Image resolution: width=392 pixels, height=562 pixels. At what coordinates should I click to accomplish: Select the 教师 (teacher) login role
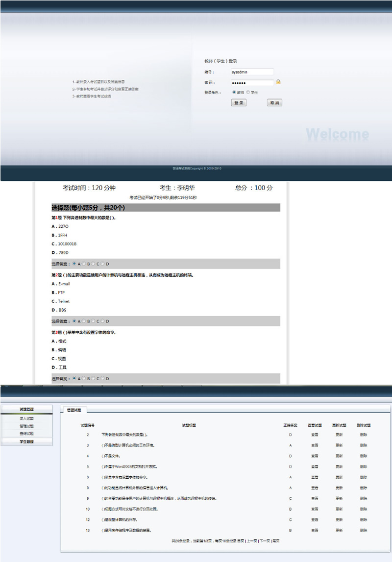click(x=234, y=92)
